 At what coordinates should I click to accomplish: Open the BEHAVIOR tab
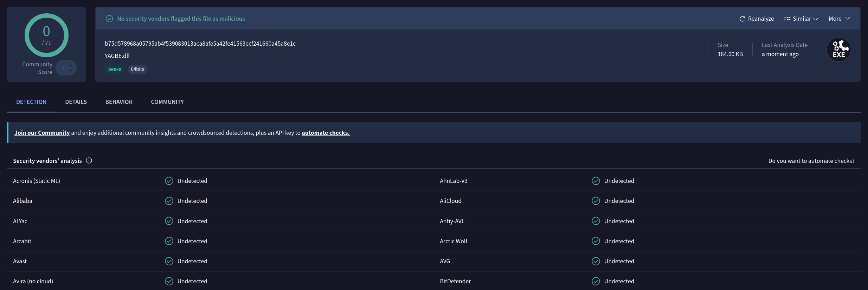pos(119,102)
